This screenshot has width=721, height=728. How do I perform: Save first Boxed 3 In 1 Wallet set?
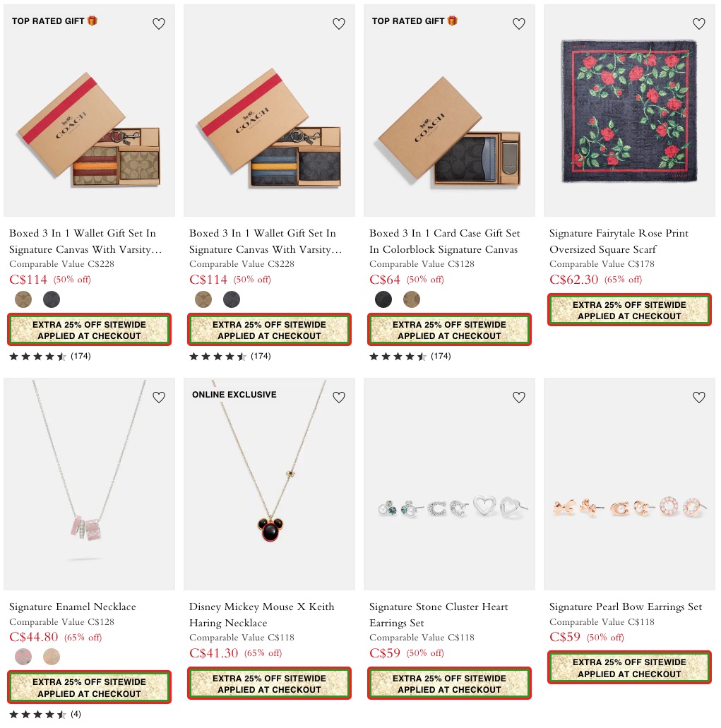pyautogui.click(x=159, y=24)
